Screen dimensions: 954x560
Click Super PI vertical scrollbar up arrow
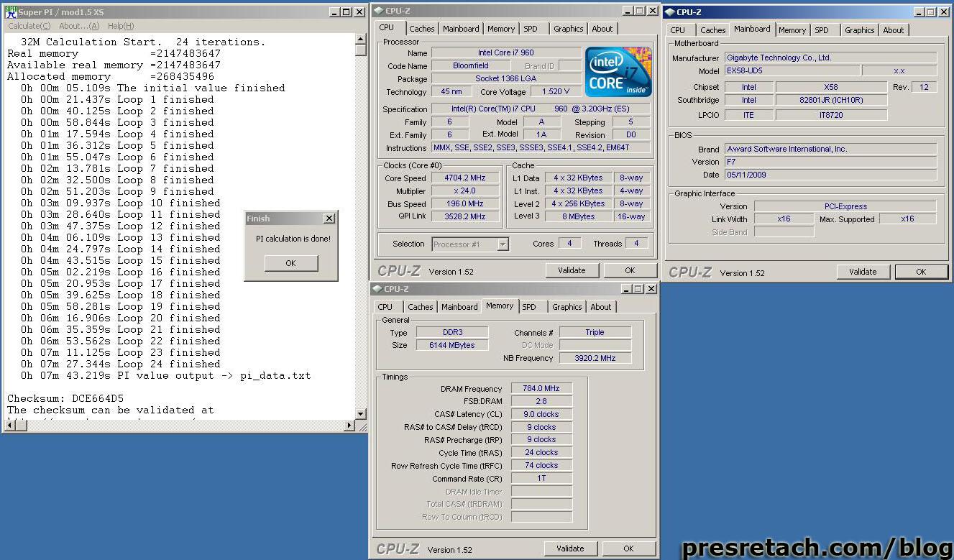[x=361, y=39]
